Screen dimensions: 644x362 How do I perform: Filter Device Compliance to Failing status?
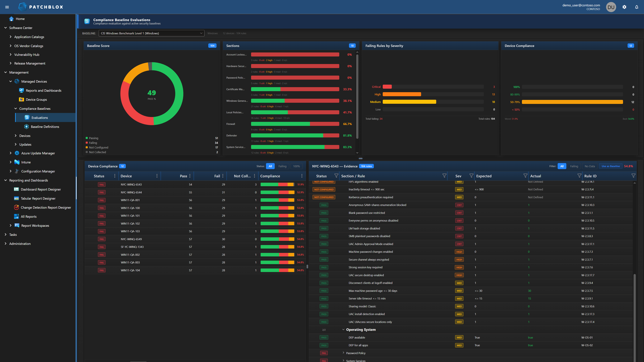pos(282,166)
